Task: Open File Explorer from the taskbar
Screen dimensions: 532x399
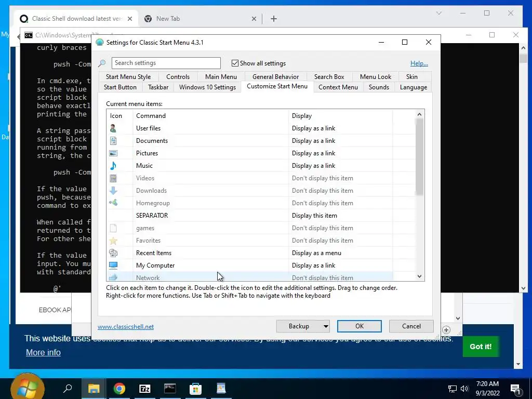Action: pyautogui.click(x=94, y=388)
